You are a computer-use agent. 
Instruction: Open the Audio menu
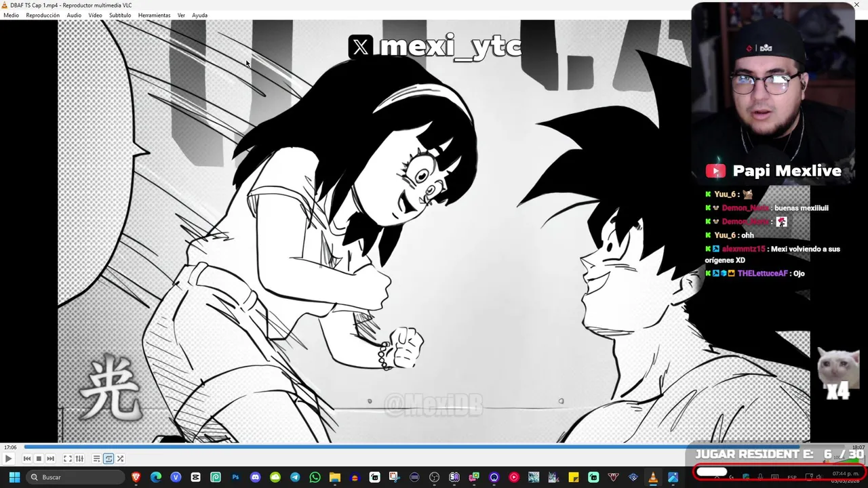click(x=74, y=15)
